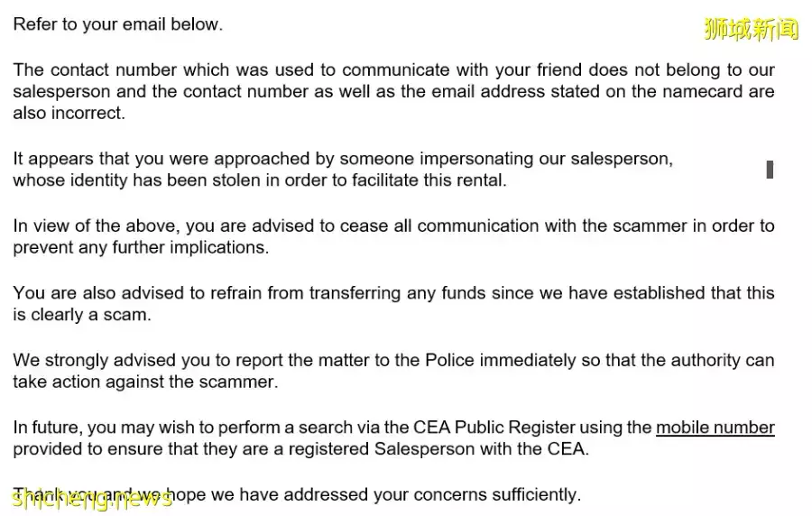Click the phrase "is clearly a scam."
This screenshot has width=812, height=516.
click(x=82, y=314)
